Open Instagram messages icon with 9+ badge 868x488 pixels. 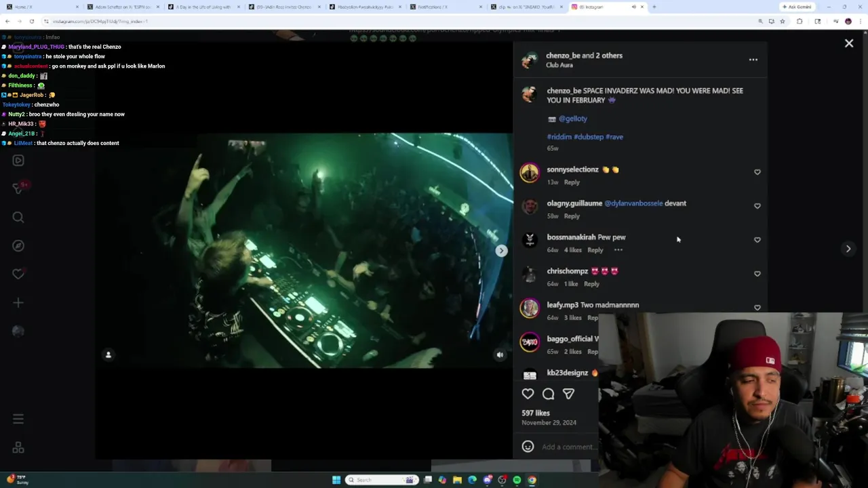pyautogui.click(x=18, y=188)
